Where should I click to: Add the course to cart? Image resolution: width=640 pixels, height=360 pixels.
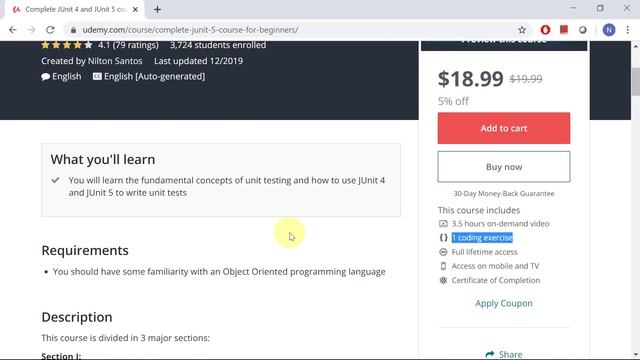point(504,128)
